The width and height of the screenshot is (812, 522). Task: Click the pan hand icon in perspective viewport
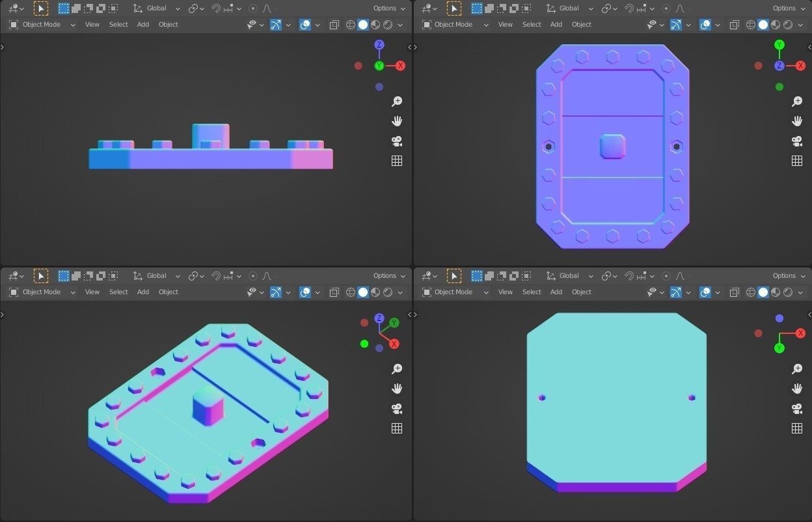point(397,389)
